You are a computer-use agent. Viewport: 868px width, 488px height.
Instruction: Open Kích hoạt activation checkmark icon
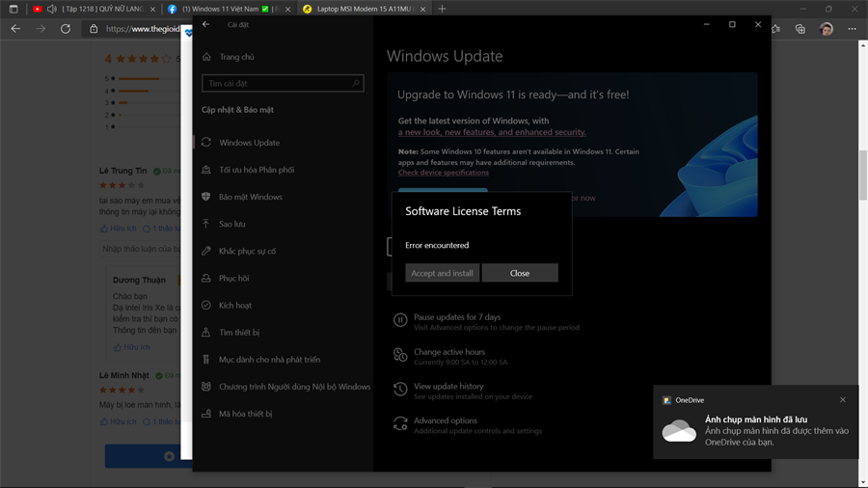(x=206, y=305)
